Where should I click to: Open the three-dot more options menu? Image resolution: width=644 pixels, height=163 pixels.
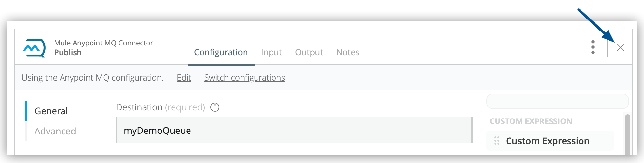point(593,47)
